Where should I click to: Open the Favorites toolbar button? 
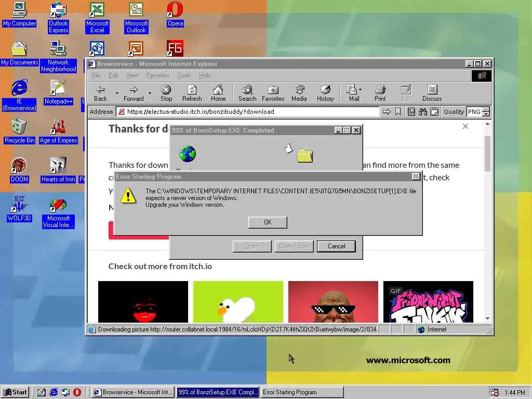[x=273, y=94]
